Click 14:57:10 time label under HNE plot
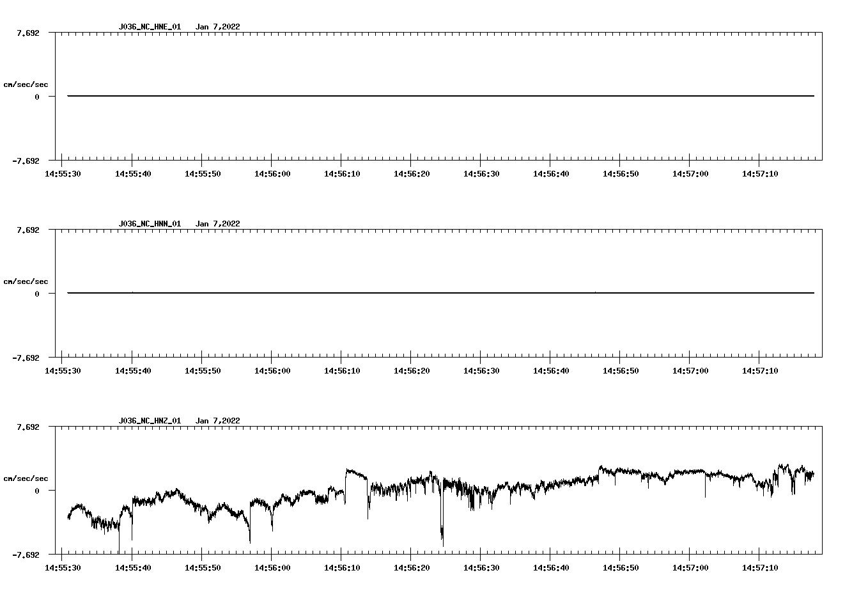The width and height of the screenshot is (868, 591). click(759, 174)
